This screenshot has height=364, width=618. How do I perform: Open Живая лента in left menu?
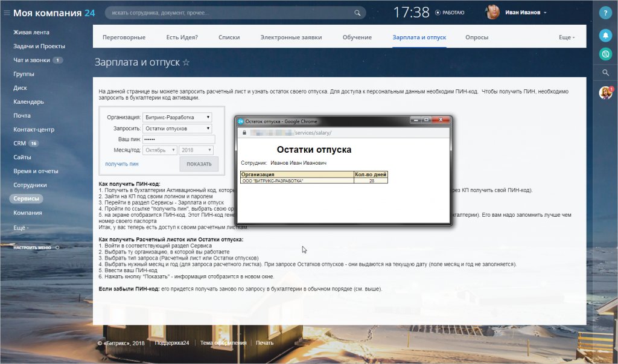(x=31, y=33)
